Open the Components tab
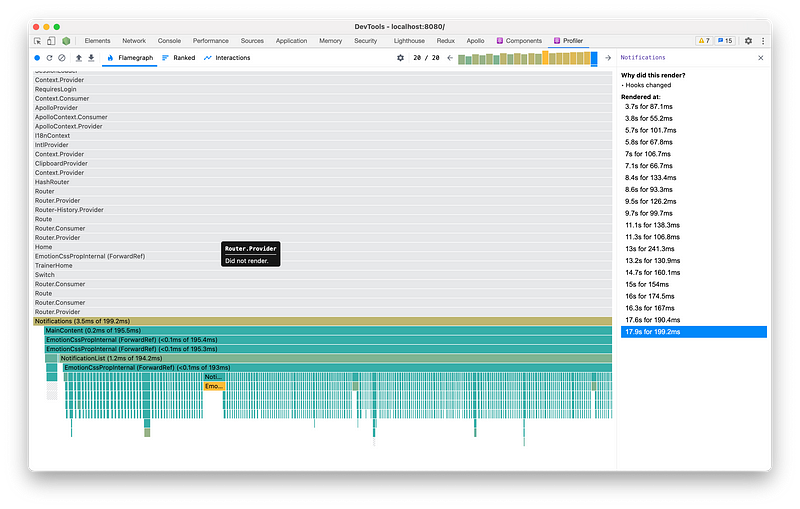The width and height of the screenshot is (800, 509). pos(519,41)
